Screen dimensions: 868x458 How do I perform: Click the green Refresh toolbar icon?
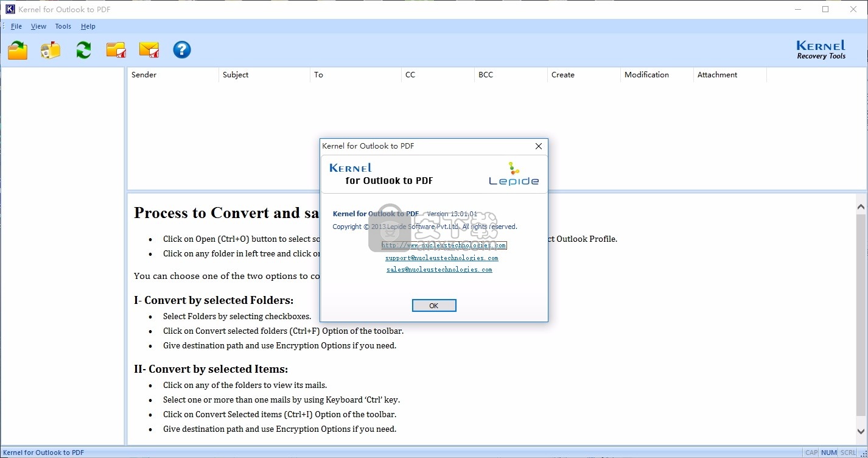[83, 50]
